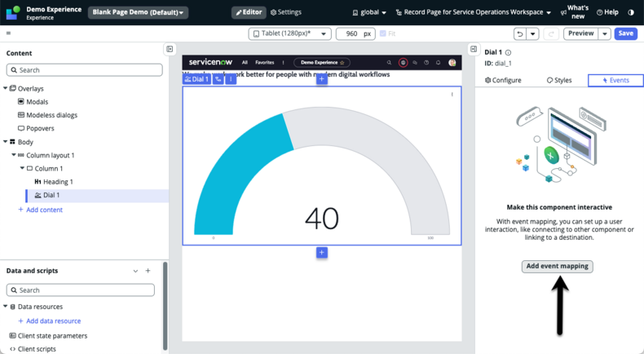Collapse the Data resources node

pyautogui.click(x=6, y=307)
